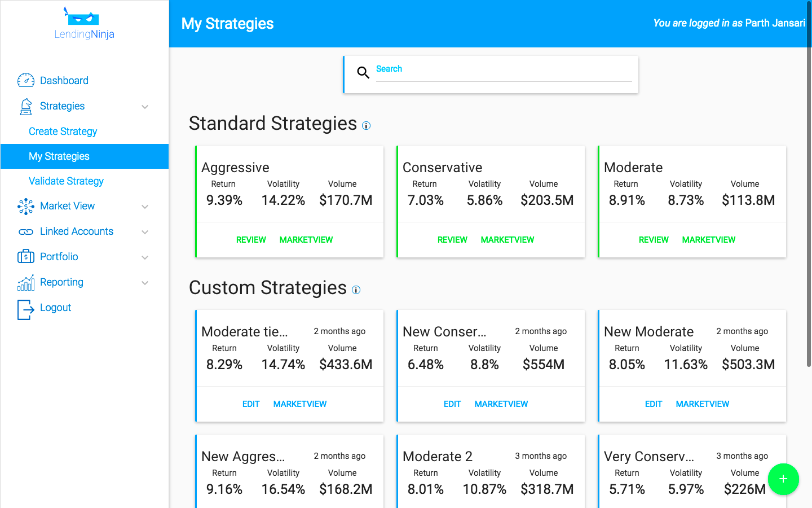Click the Moderate card title
Screen dimensions: 812x508
(633, 168)
